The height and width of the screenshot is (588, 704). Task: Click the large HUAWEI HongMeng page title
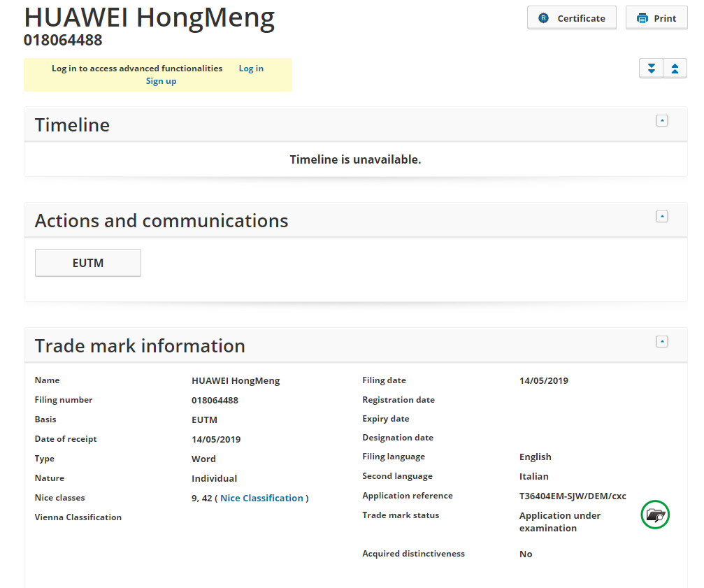click(x=149, y=17)
